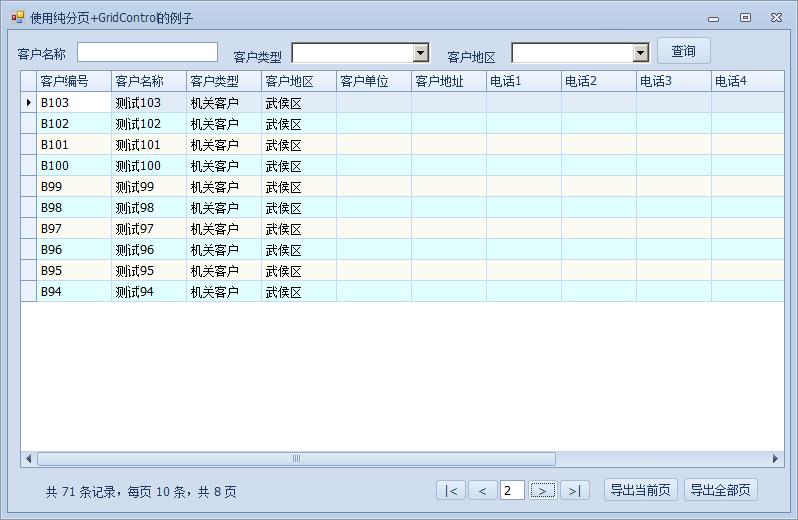Click the 测试94 name cell
This screenshot has height=520, width=798.
149,292
